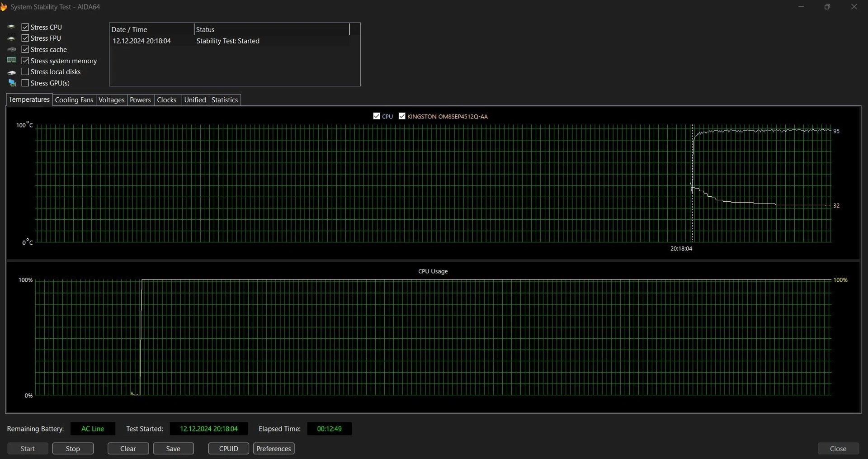The image size is (868, 459).
Task: Open the Powers tab
Action: [x=140, y=100]
